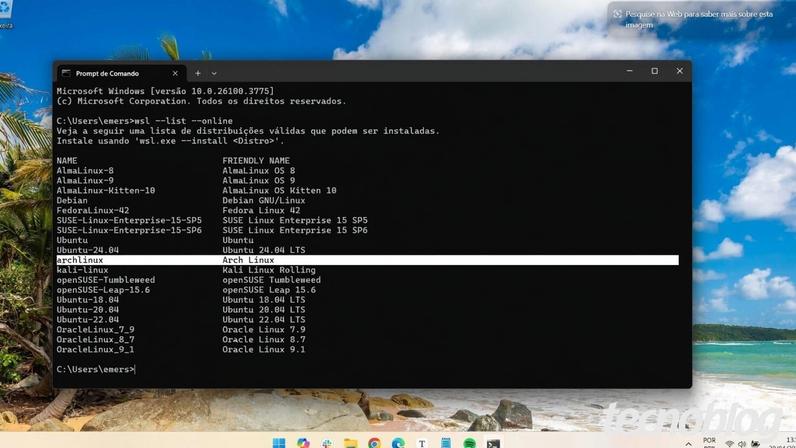
Task: Open the Windows Start menu
Action: pyautogui.click(x=279, y=442)
